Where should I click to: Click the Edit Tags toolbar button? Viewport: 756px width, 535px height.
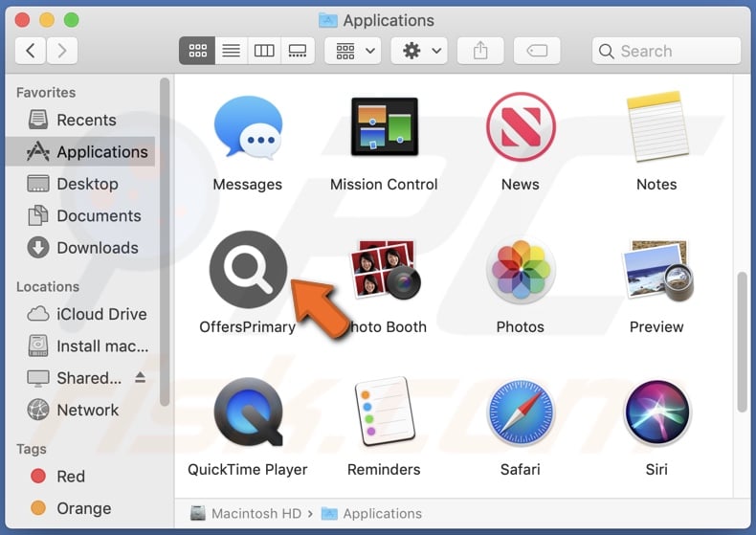pyautogui.click(x=537, y=51)
